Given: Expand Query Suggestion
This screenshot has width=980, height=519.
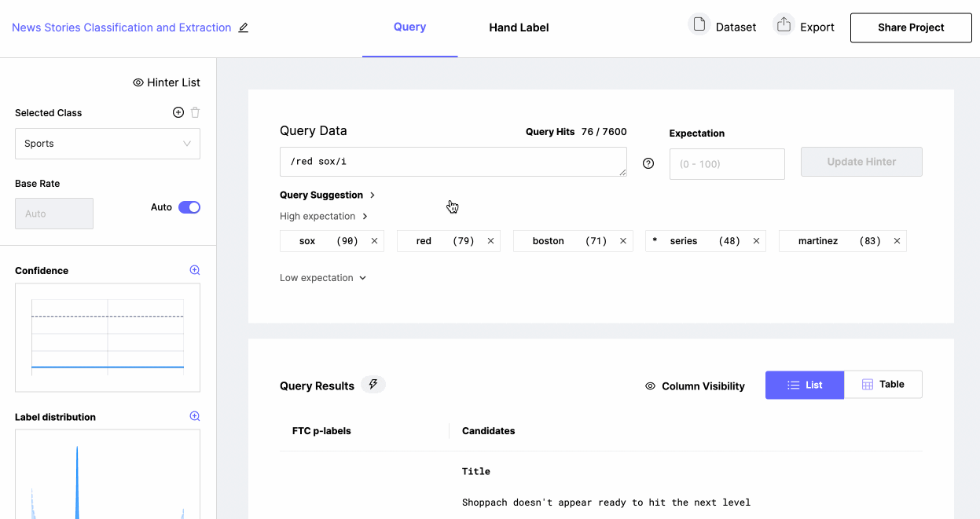Looking at the screenshot, I should 328,195.
